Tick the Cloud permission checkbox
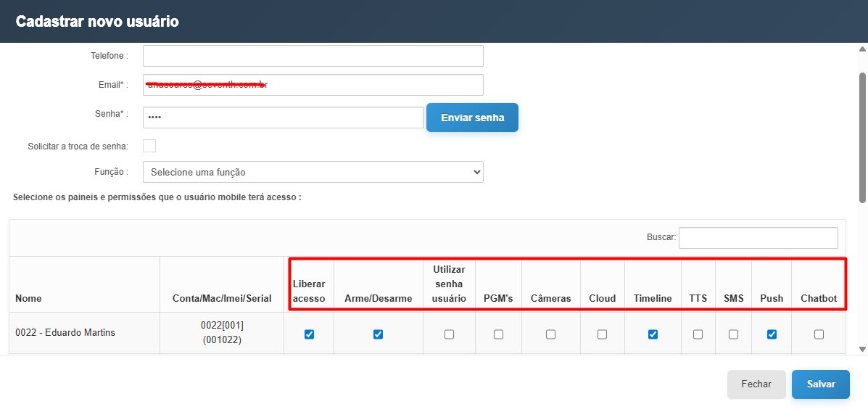868x412 pixels. click(x=602, y=334)
